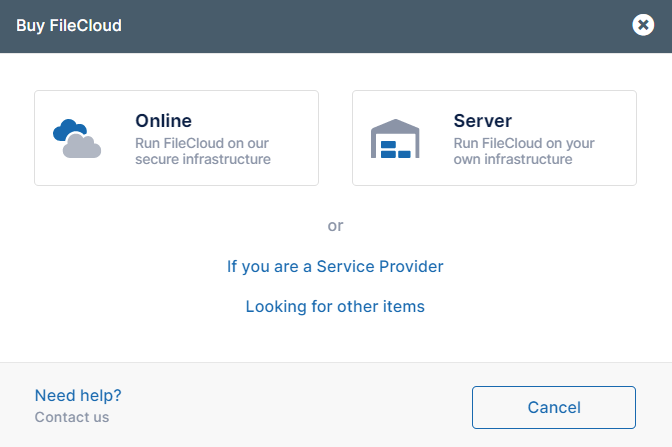
Task: Click the gray cloud in Online icon
Action: (x=83, y=149)
